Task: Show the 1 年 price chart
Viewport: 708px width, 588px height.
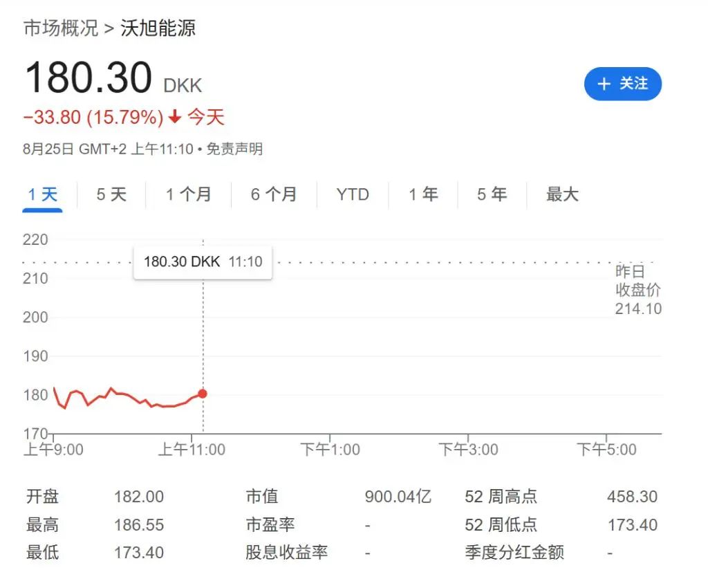Action: coord(423,194)
